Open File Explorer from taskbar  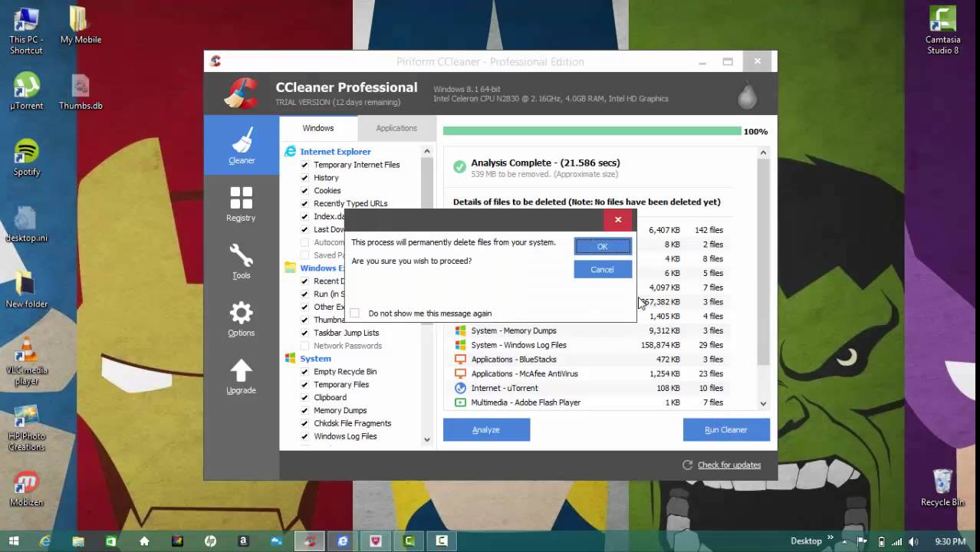pos(78,540)
